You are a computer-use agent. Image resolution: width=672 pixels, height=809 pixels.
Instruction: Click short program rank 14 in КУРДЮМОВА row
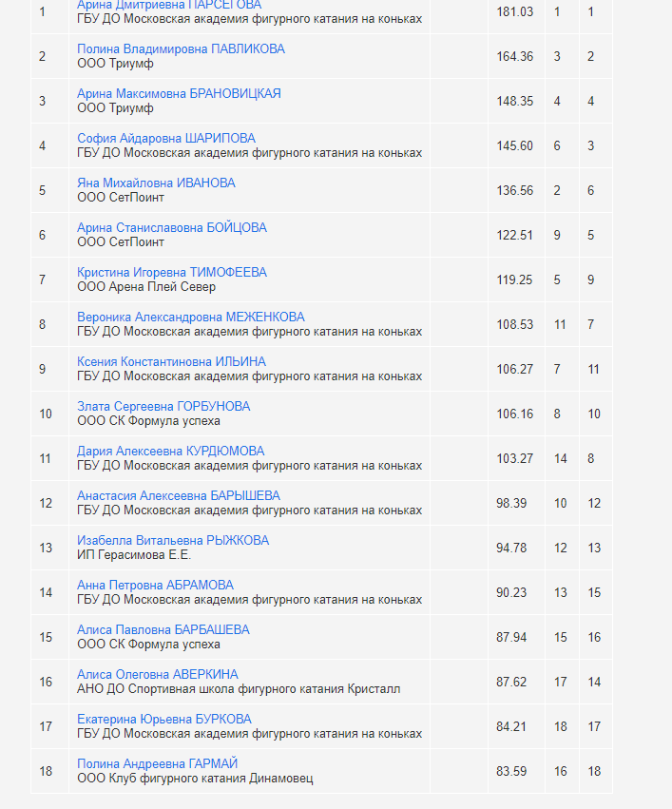click(x=561, y=458)
